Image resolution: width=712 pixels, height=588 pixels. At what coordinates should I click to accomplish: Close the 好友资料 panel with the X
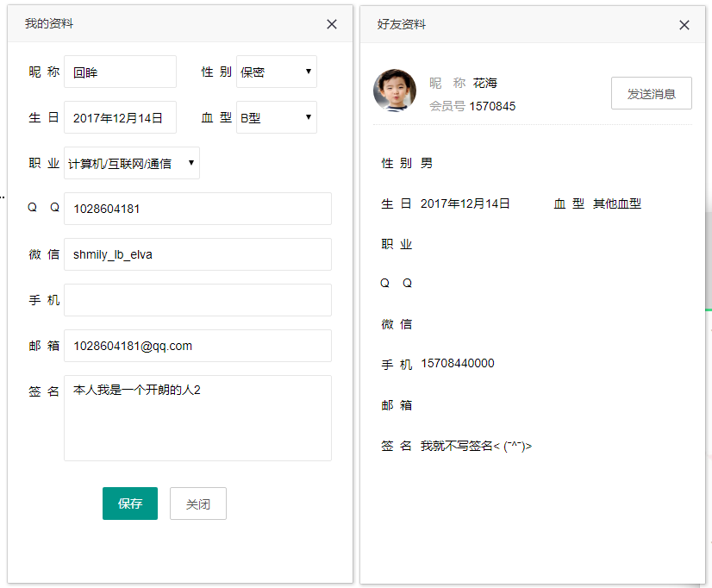tap(684, 24)
